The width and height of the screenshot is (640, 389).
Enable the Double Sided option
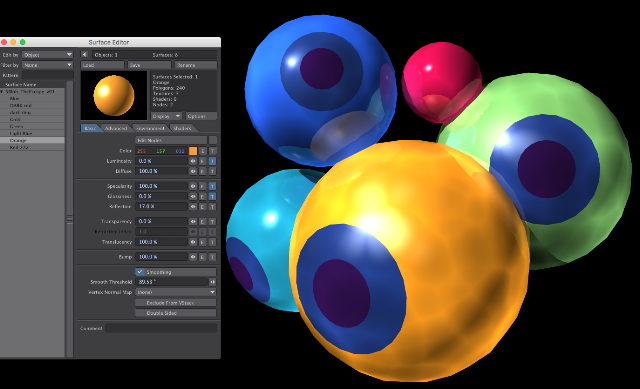pos(176,313)
